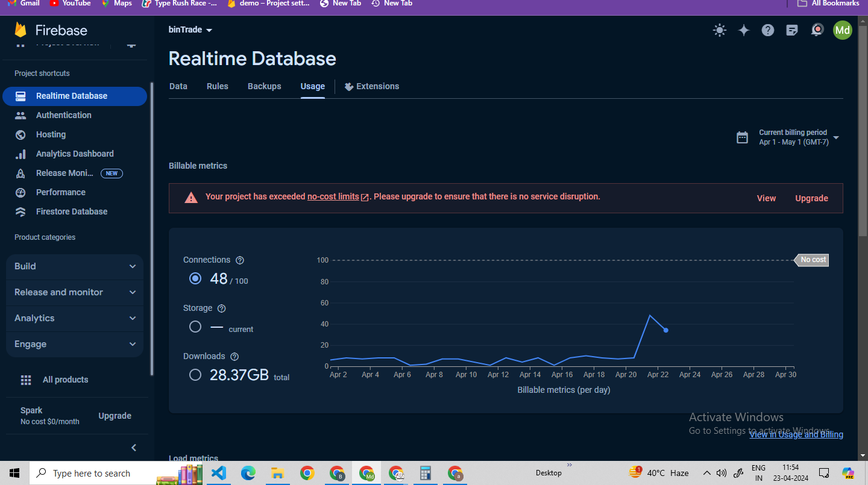Image resolution: width=868 pixels, height=485 pixels.
Task: Open the release notes icon
Action: pos(793,30)
